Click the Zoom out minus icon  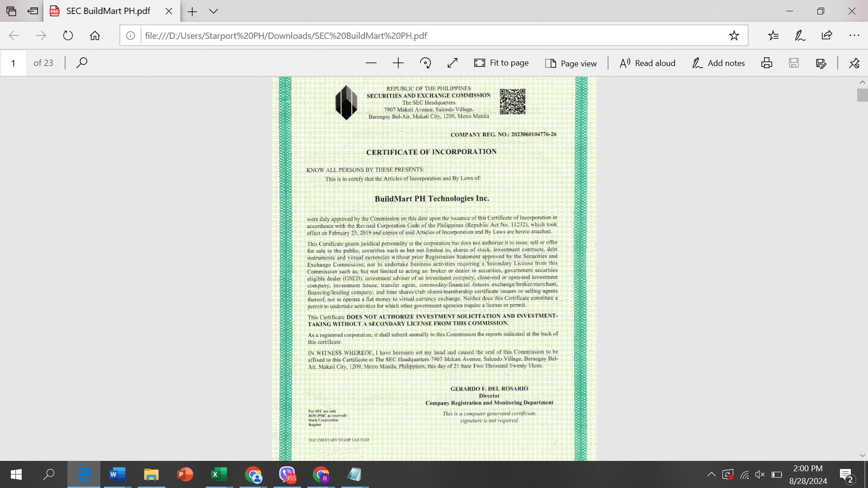click(371, 63)
